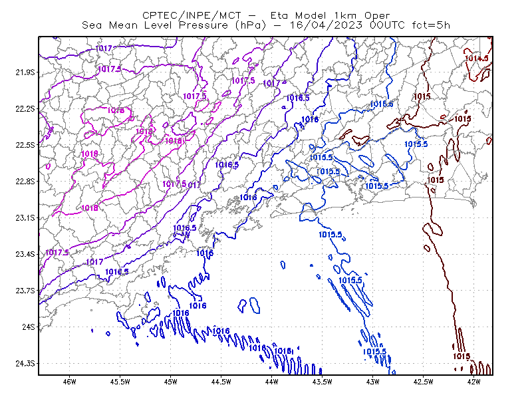Click the 1014.5 contour label at top right

477,59
